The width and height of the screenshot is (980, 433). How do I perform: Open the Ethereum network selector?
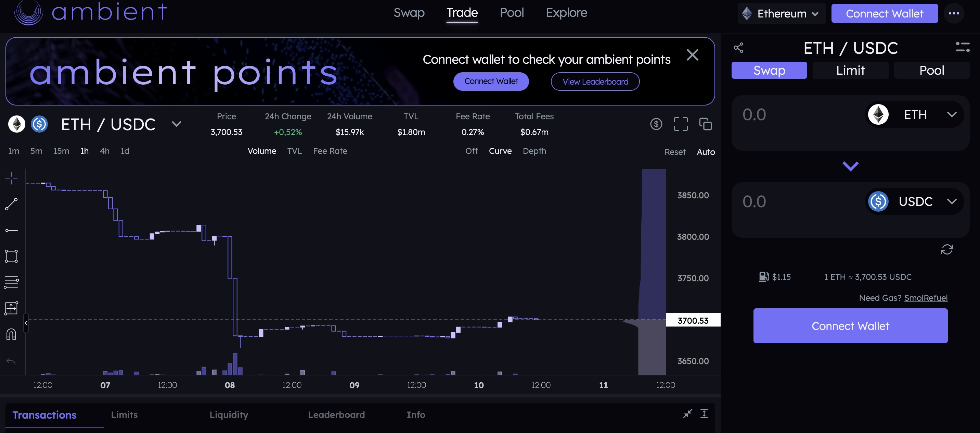coord(781,13)
